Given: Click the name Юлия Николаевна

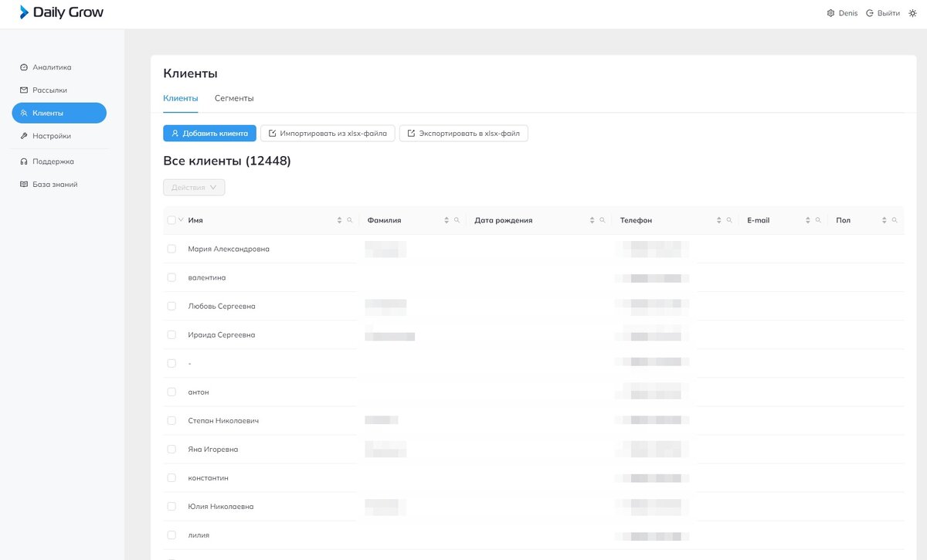Looking at the screenshot, I should (x=221, y=507).
